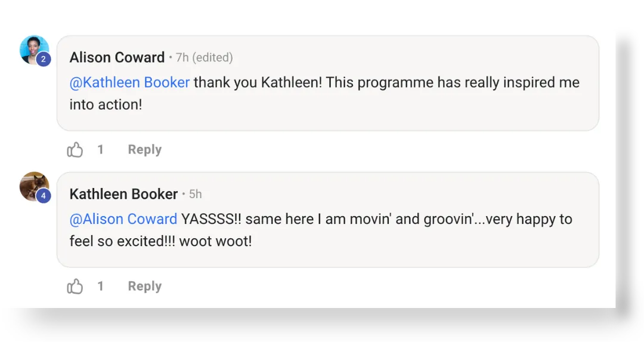View like count under Kathleen's comment
644x342 pixels.
pos(100,286)
